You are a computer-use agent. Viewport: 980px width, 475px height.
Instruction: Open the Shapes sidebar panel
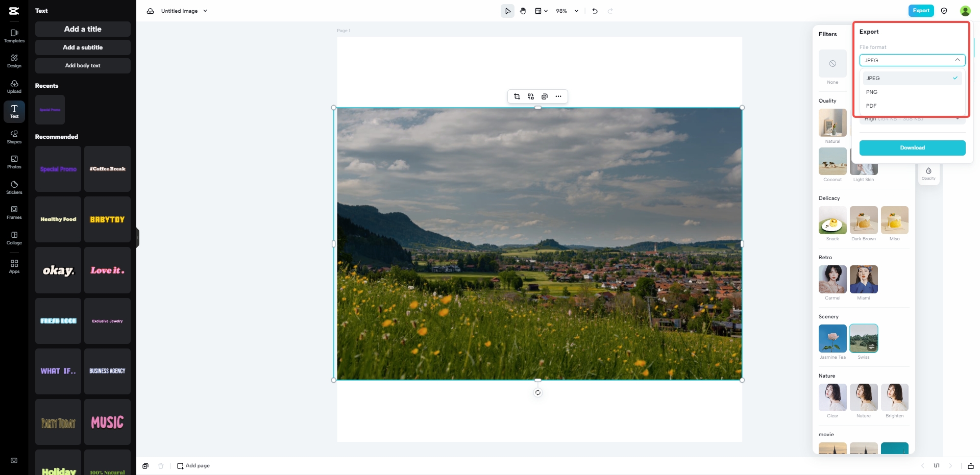click(x=14, y=137)
